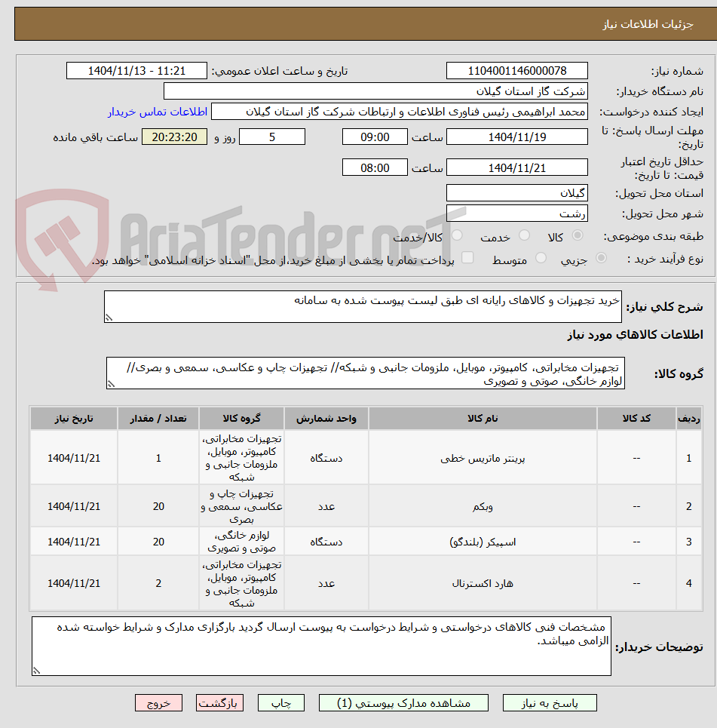
Task: Click the countdown timer 20:23:20 field
Action: (x=174, y=137)
